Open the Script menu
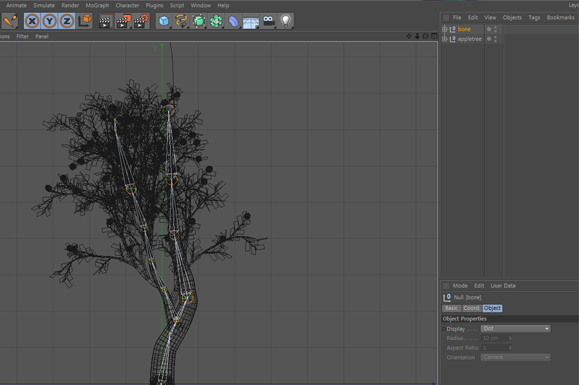The width and height of the screenshot is (579, 385). (177, 5)
